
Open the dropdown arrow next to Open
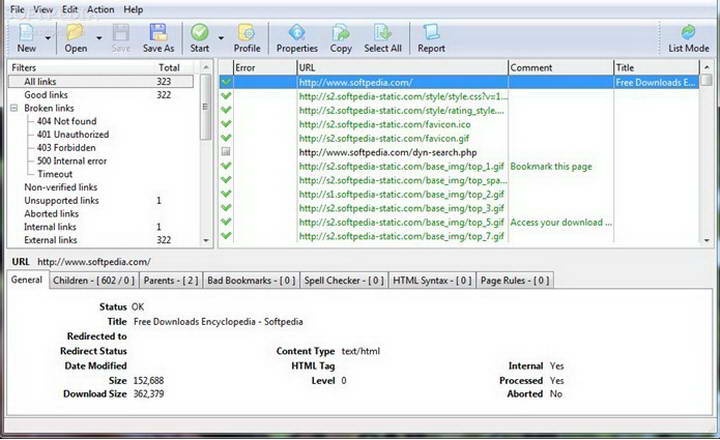99,38
